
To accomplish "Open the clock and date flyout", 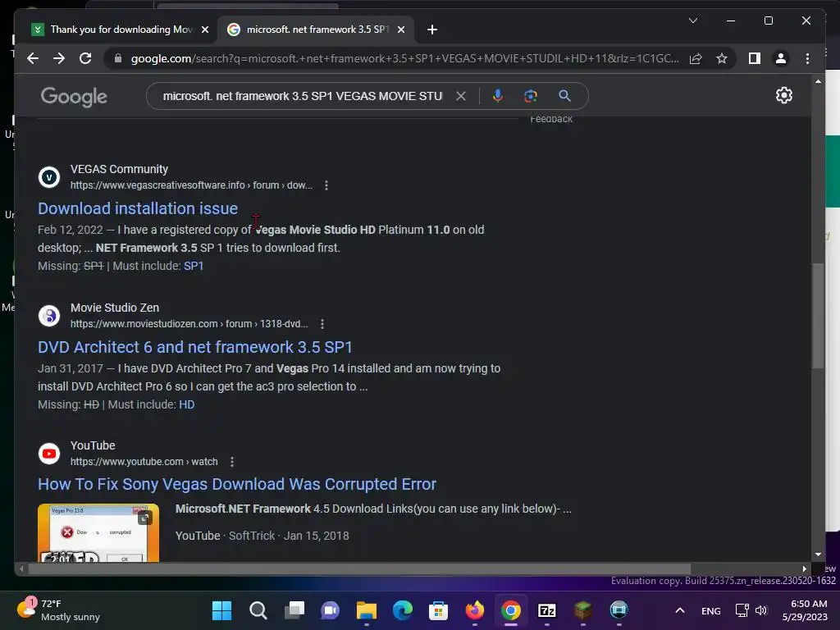I will [x=805, y=610].
